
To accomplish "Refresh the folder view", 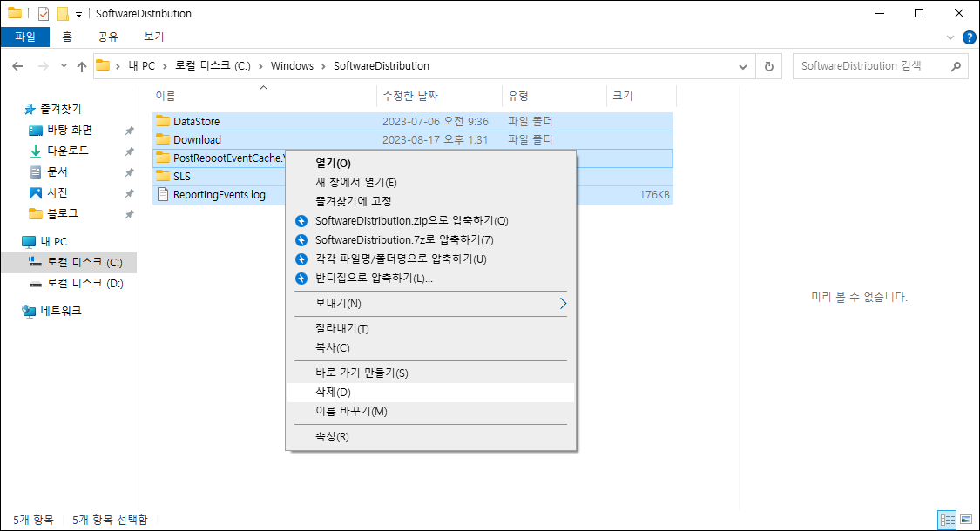I will (x=768, y=66).
